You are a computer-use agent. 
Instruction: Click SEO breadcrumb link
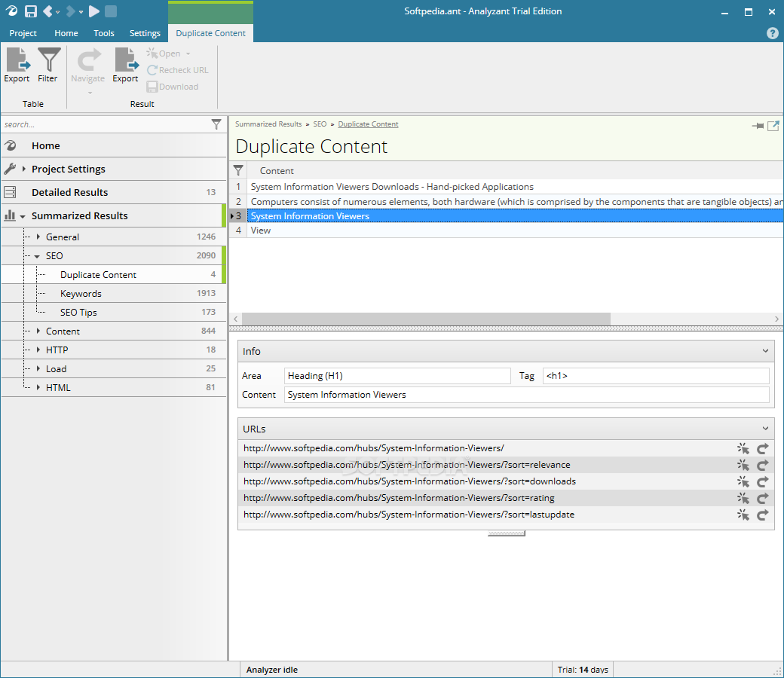(320, 124)
